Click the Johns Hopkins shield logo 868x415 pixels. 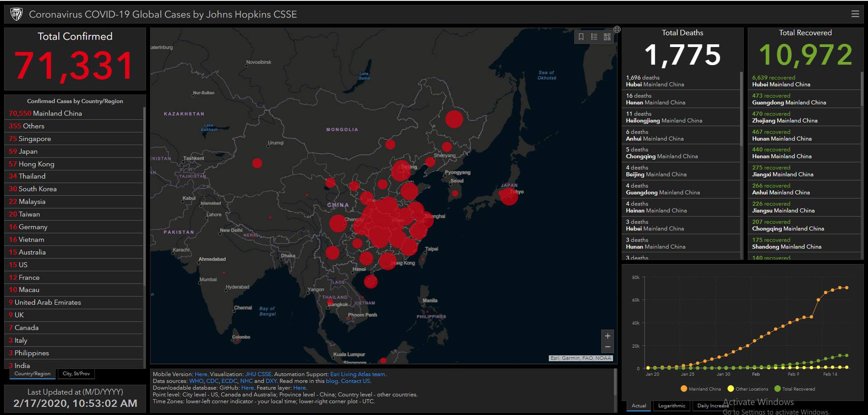coord(16,14)
